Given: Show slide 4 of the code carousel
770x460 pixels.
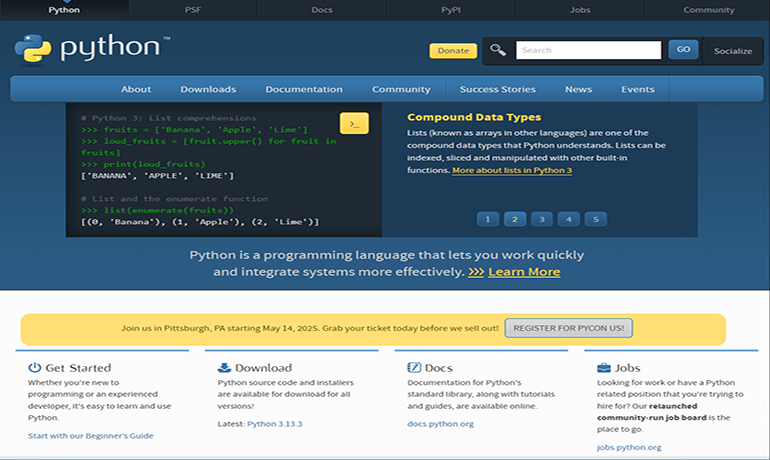Looking at the screenshot, I should 569,219.
